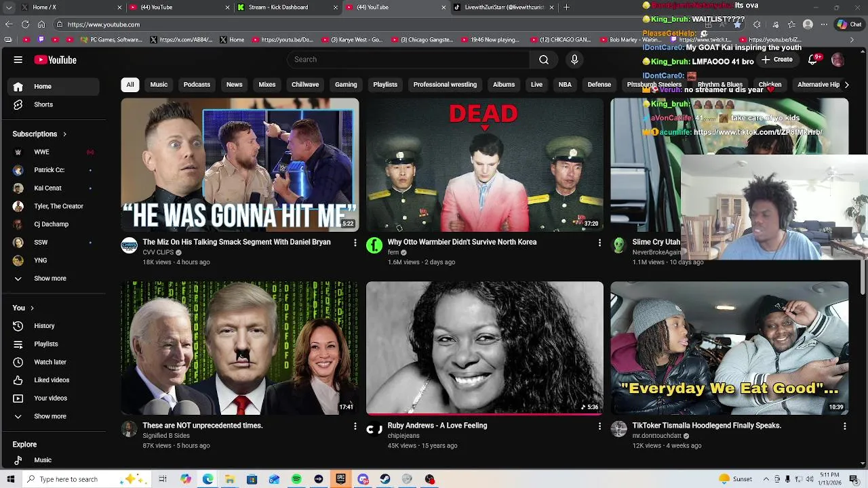Open TikToker Tismalla video title link

[707, 426]
